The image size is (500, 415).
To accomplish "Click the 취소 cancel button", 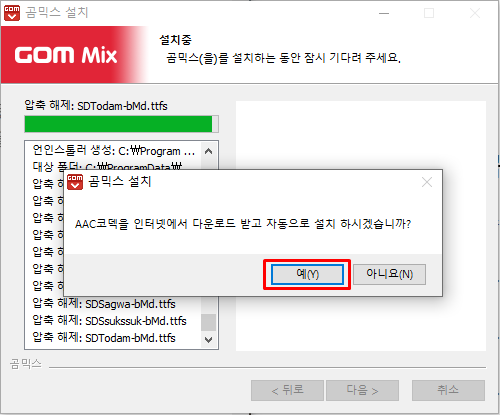I will (448, 390).
